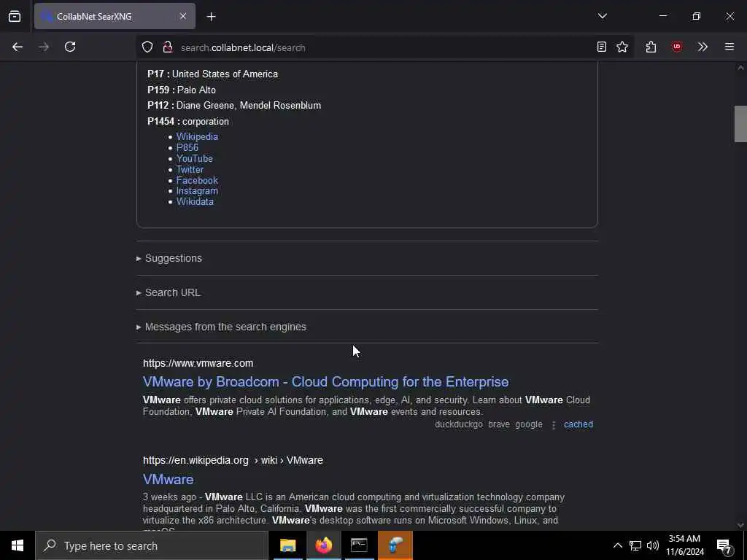Open the volume control tray icon
Screen dimensions: 747x560
click(x=653, y=545)
